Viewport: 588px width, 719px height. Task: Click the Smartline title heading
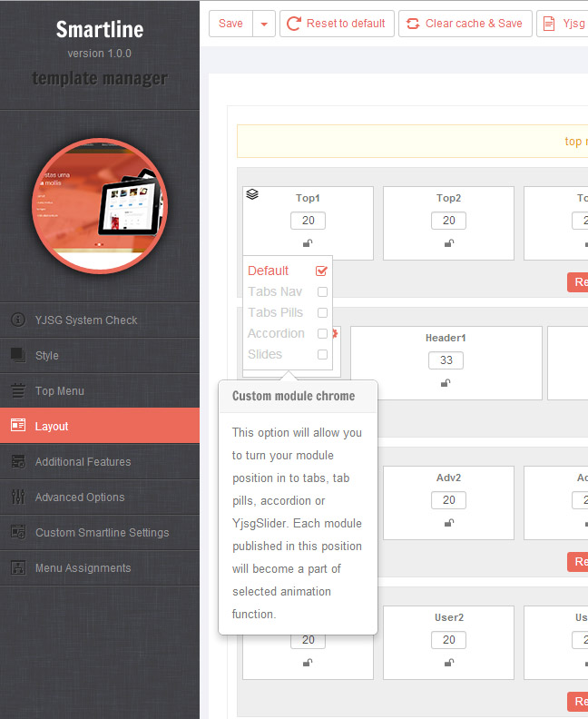pyautogui.click(x=100, y=29)
